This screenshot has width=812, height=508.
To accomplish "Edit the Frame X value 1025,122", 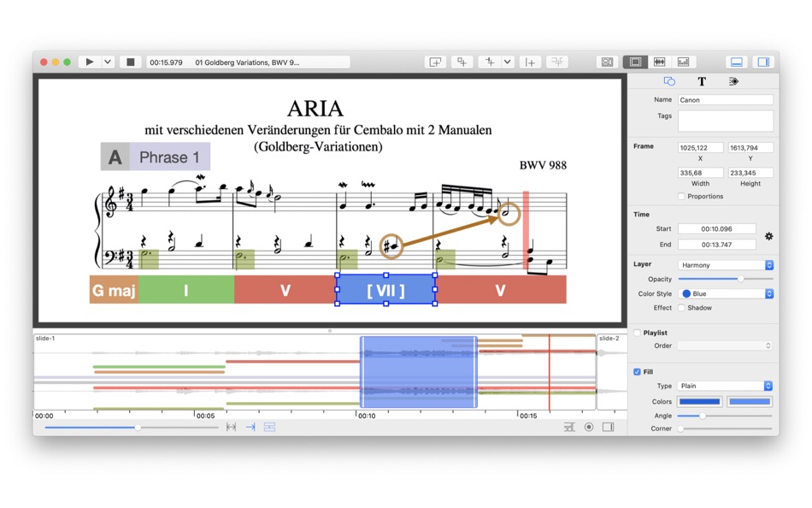I will tap(701, 148).
